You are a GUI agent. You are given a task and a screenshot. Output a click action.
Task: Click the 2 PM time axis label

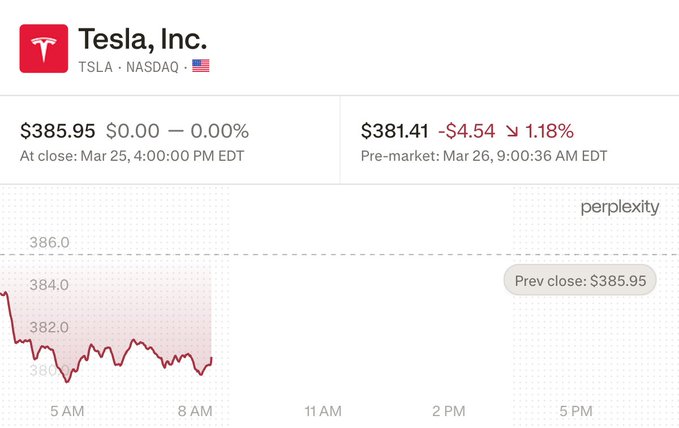[449, 410]
